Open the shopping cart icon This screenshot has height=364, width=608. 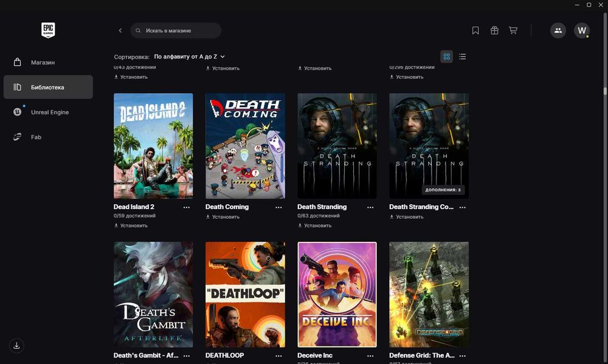[513, 30]
